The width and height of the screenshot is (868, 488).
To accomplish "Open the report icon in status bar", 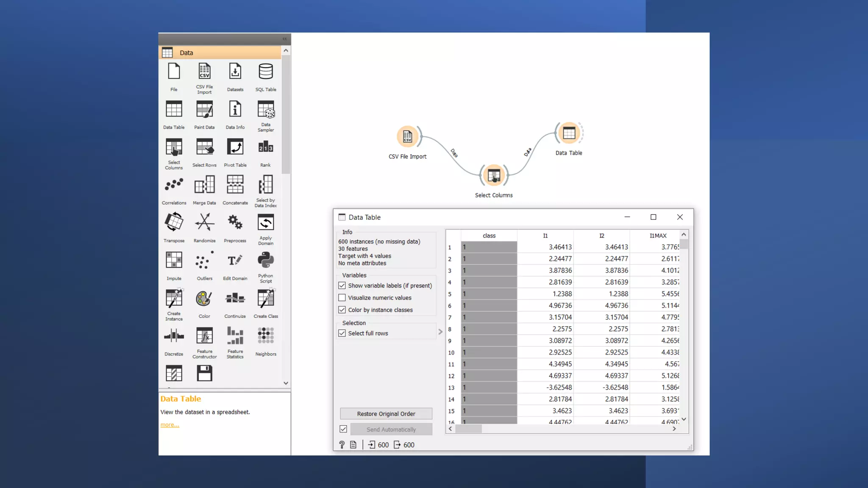I will [353, 445].
